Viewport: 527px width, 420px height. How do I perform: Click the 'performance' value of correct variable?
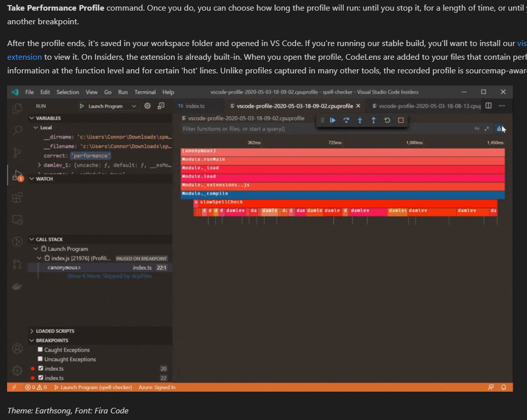(x=91, y=155)
